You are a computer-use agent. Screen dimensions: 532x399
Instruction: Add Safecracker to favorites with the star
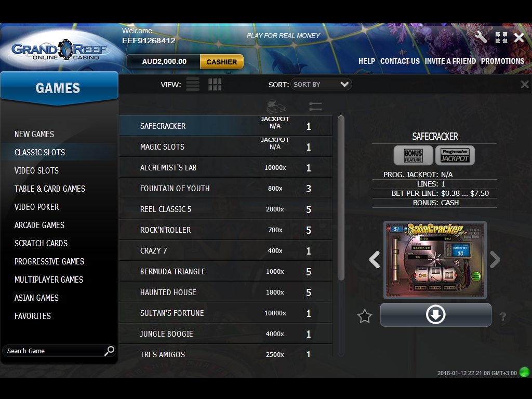coord(365,316)
